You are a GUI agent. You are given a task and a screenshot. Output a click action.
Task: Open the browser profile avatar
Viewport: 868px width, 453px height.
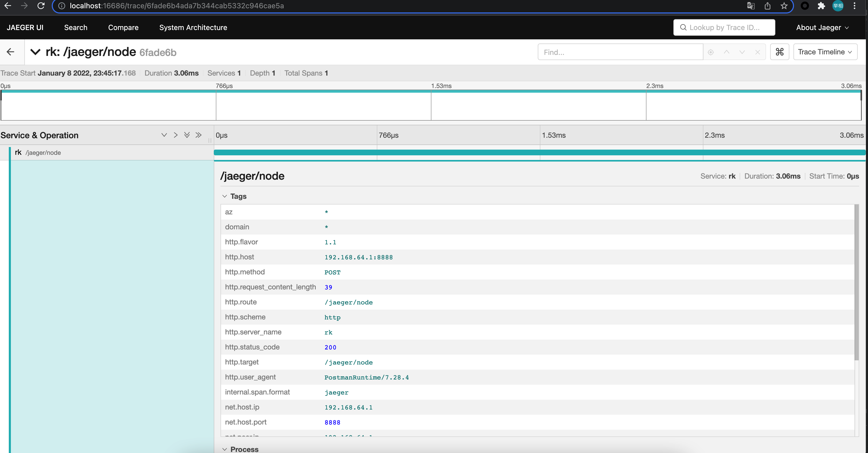838,6
